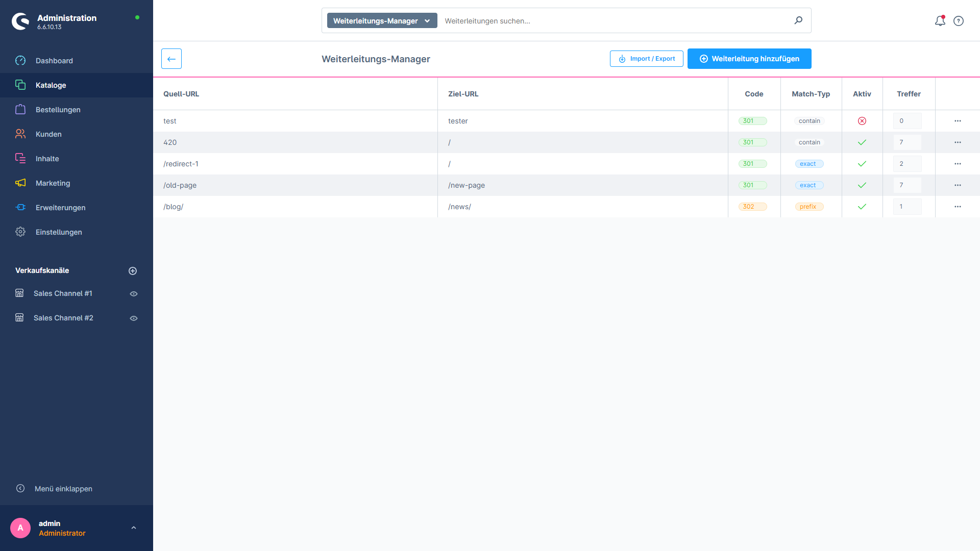Image resolution: width=980 pixels, height=551 pixels.
Task: Sort by the Aktiv column header
Action: 862,94
